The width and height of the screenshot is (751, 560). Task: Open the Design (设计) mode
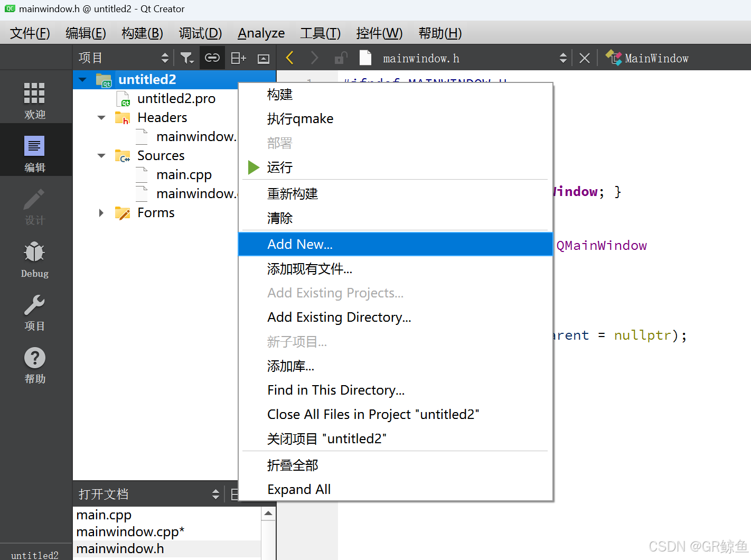pos(35,206)
